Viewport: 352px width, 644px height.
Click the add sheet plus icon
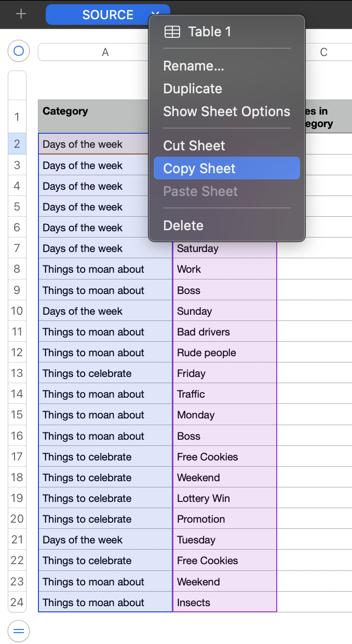coord(21,14)
